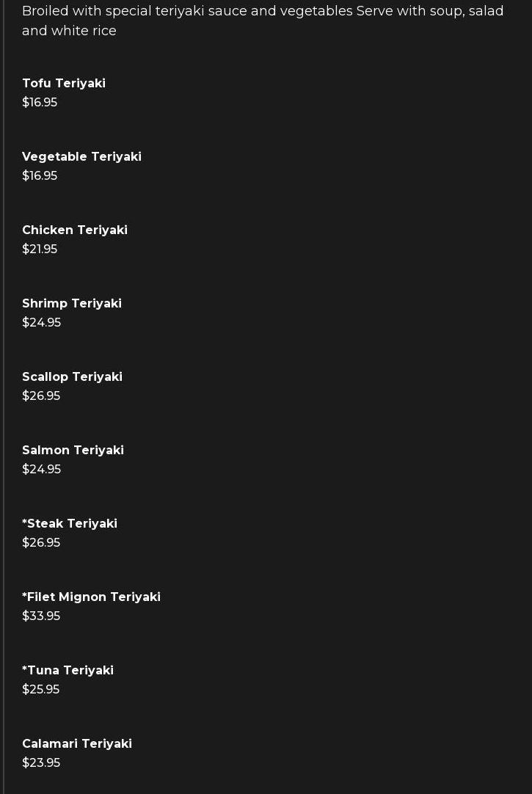Open the Calamari Teriyaki item

coord(77,744)
